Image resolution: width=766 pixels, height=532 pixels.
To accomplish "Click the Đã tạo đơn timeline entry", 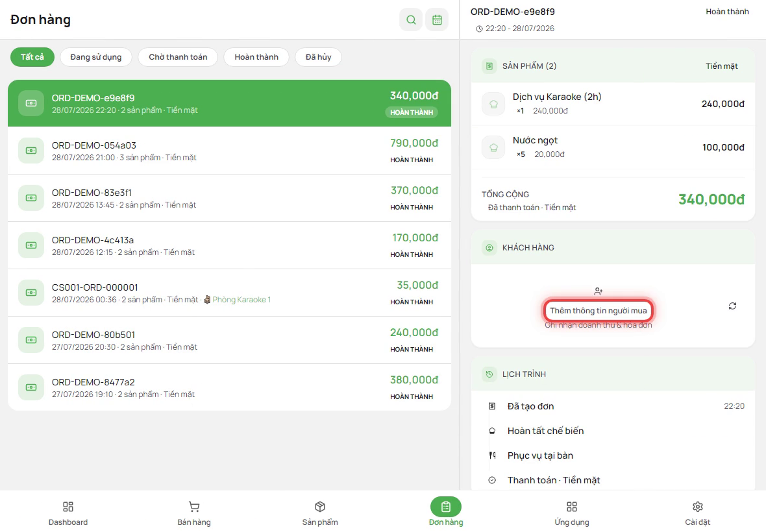I will (617, 406).
